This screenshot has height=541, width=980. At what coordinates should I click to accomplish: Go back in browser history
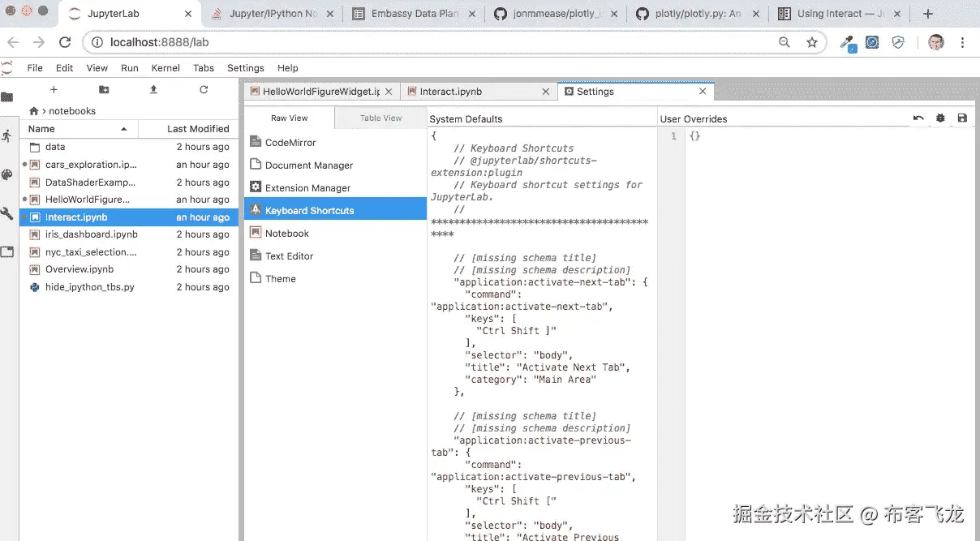[x=12, y=42]
